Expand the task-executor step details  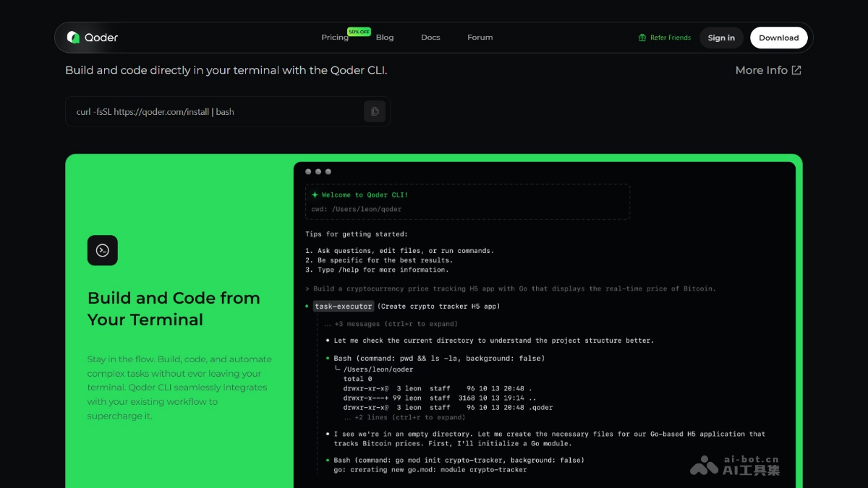[x=343, y=306]
